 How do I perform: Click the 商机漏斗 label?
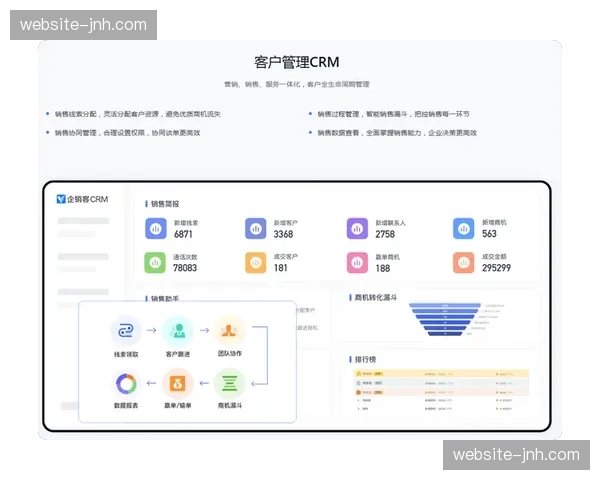[230, 405]
